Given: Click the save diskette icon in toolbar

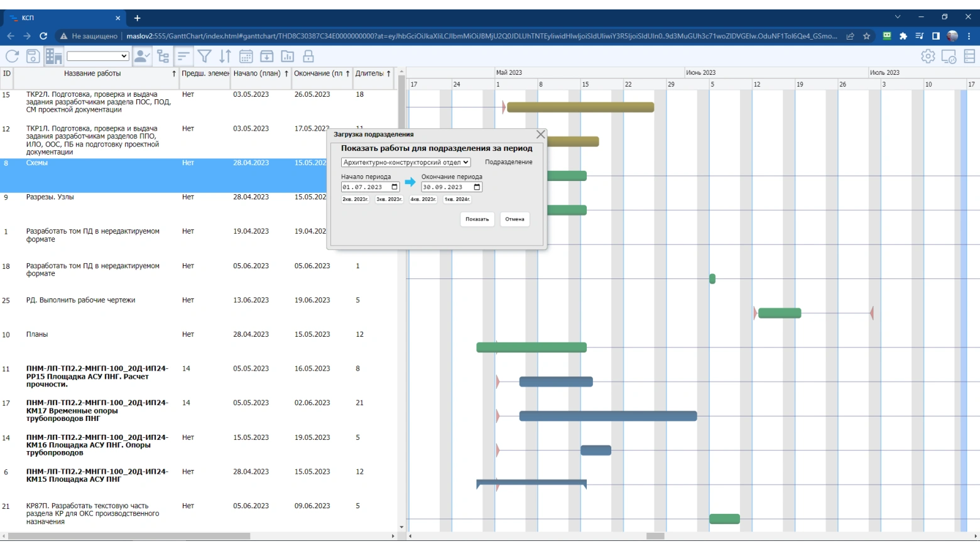Looking at the screenshot, I should pyautogui.click(x=33, y=57).
